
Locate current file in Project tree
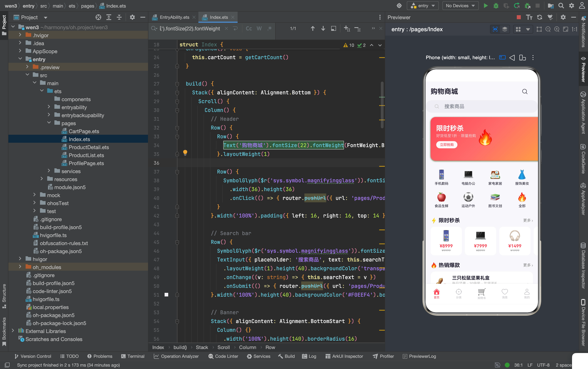[98, 17]
